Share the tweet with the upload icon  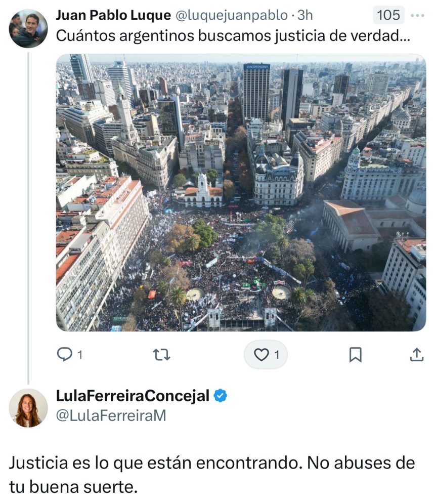417,355
